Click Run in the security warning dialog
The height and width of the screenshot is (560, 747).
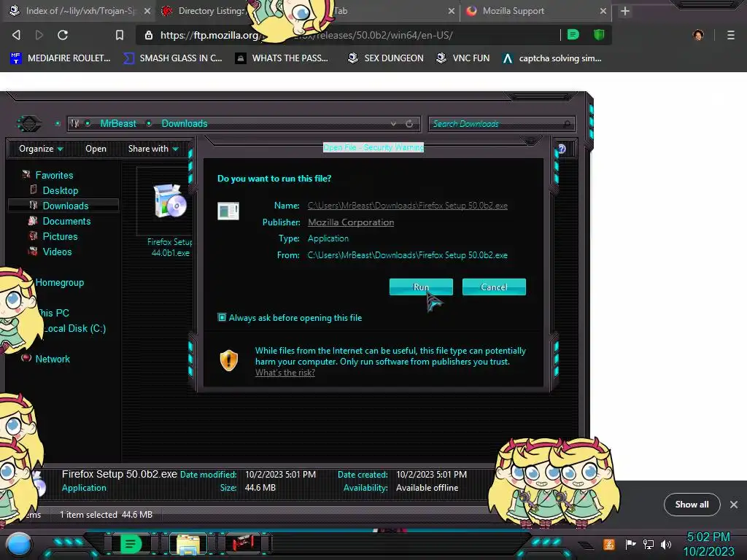click(421, 287)
